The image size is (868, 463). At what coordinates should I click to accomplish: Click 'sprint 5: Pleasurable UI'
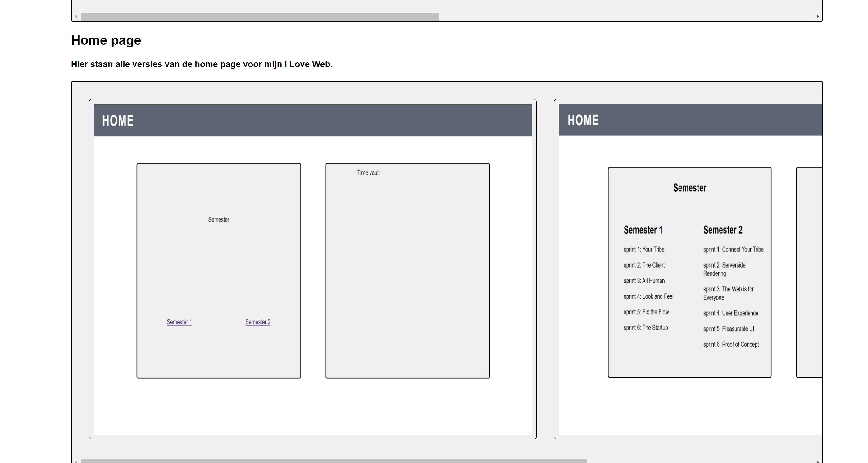[x=729, y=329]
